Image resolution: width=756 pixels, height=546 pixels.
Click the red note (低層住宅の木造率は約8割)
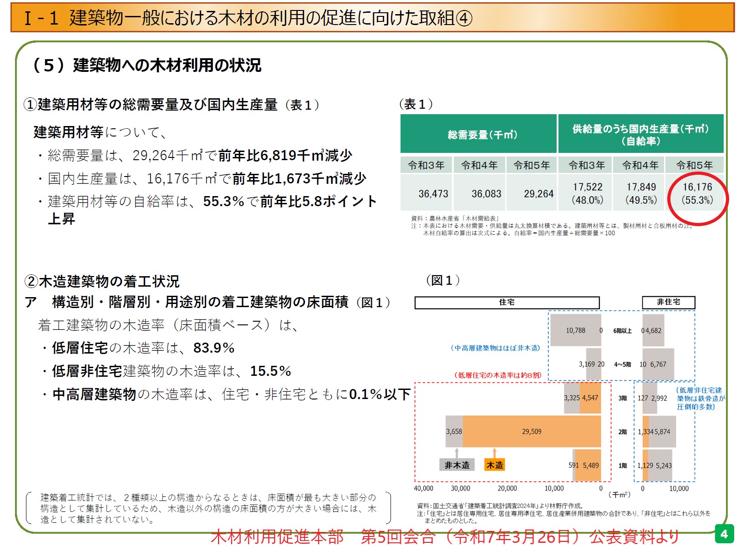(498, 375)
